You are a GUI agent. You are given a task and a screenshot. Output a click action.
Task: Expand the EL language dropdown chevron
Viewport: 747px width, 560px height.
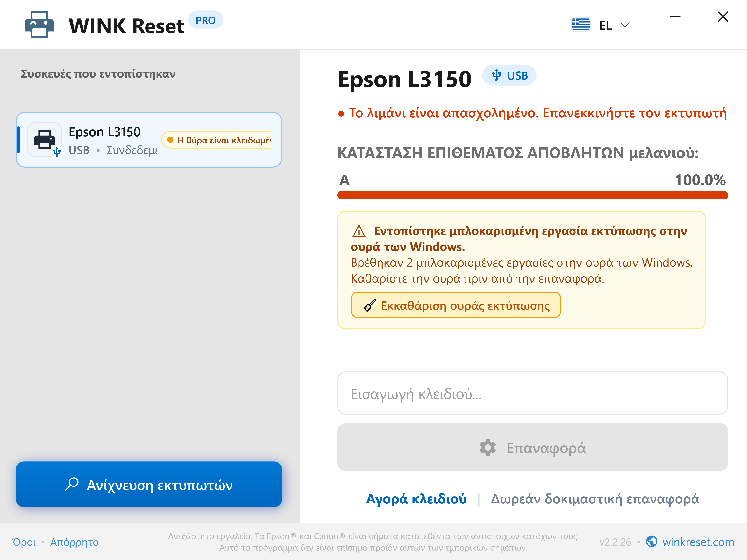[x=625, y=25]
